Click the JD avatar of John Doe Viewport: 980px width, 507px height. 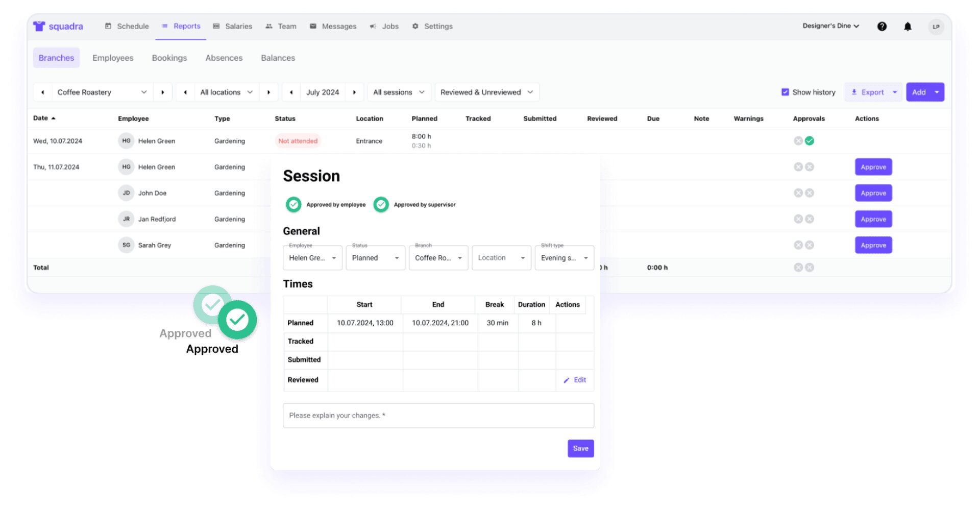click(126, 193)
